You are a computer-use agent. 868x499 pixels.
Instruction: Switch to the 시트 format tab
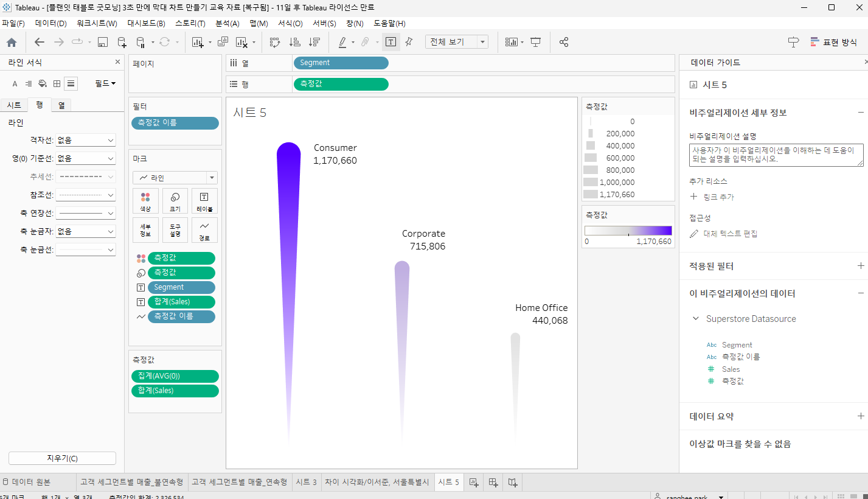click(x=14, y=105)
